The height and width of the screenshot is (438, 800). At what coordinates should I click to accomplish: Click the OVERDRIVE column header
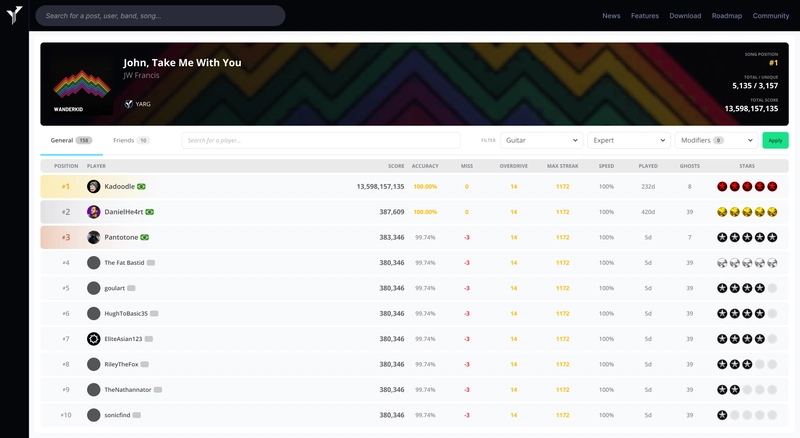coord(513,166)
